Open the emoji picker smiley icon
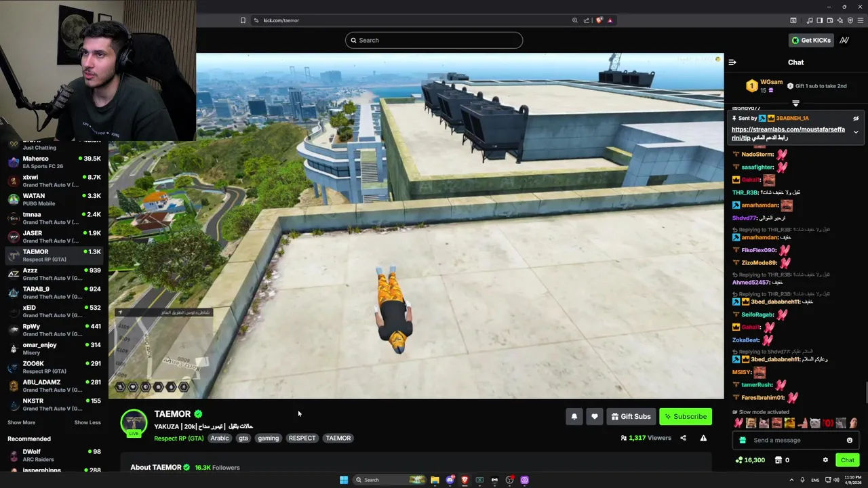 pos(849,441)
